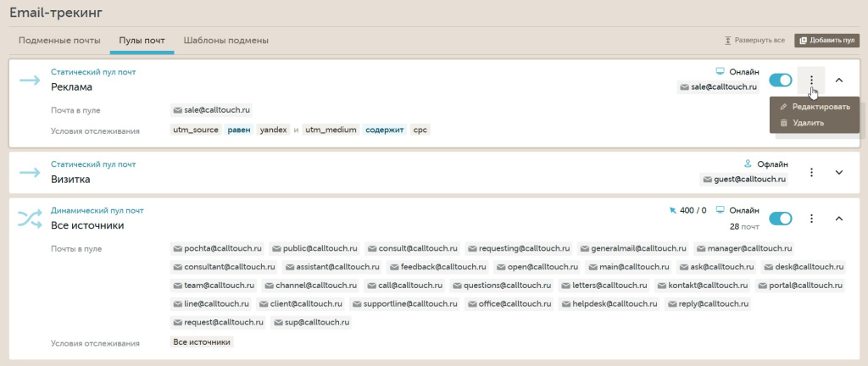This screenshot has width=868, height=366.
Task: Click the monitor icon in Все источники row
Action: click(x=721, y=210)
